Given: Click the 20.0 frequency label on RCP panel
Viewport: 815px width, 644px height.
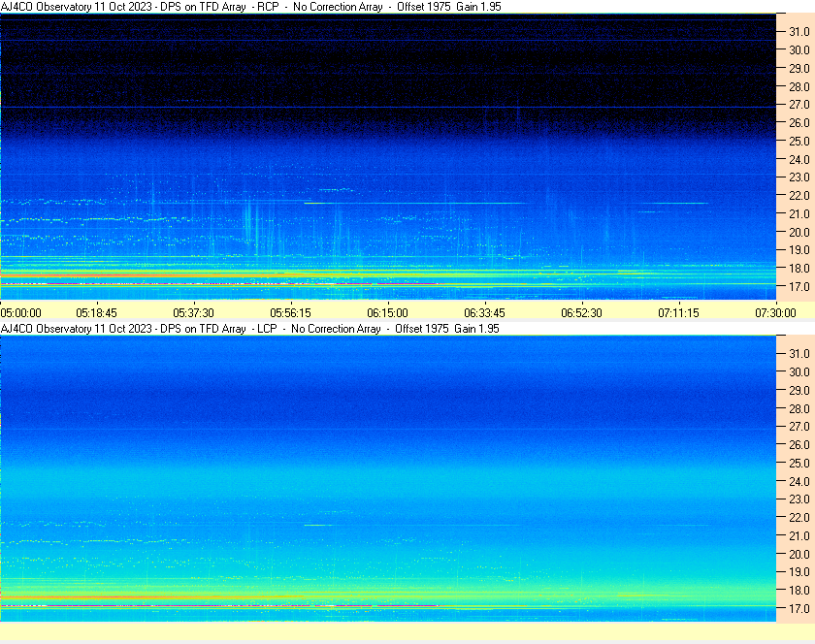Looking at the screenshot, I should pyautogui.click(x=799, y=232).
